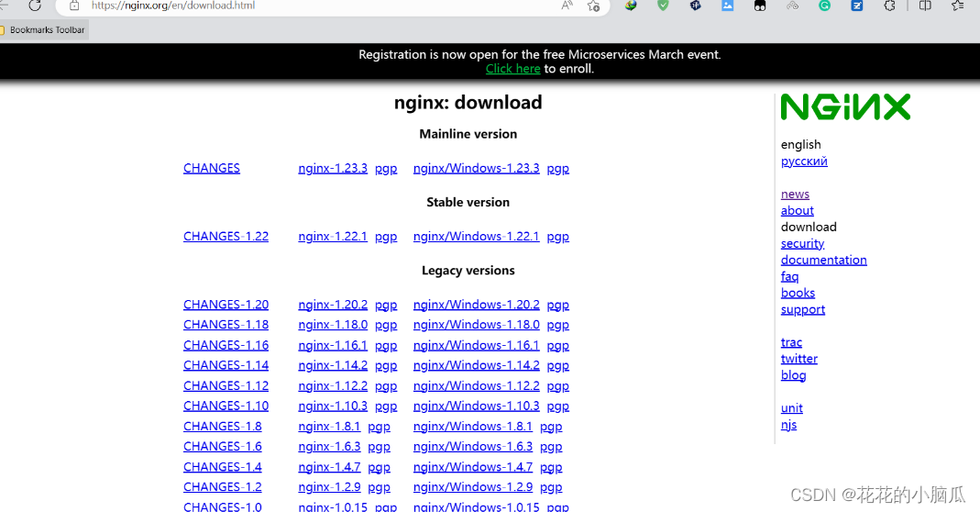Screen dimensions: 980x512
Task: Click the 'Legacy versions' heading text
Action: [468, 271]
